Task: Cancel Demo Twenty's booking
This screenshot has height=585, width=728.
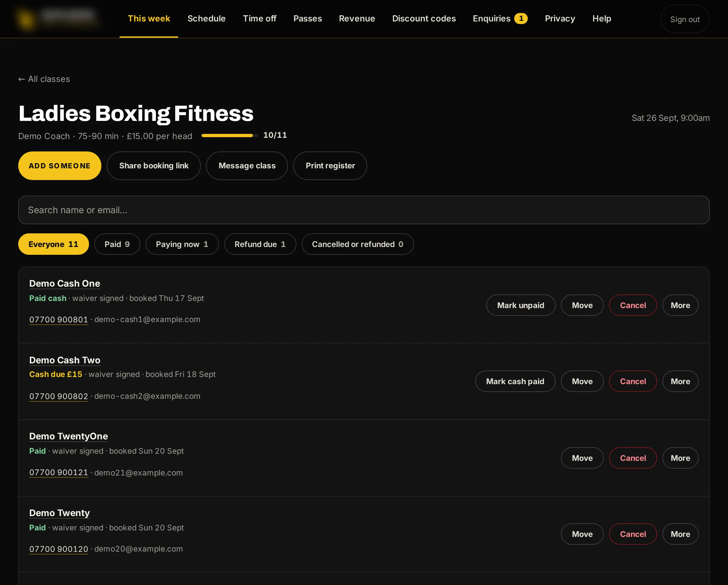Action: click(633, 534)
